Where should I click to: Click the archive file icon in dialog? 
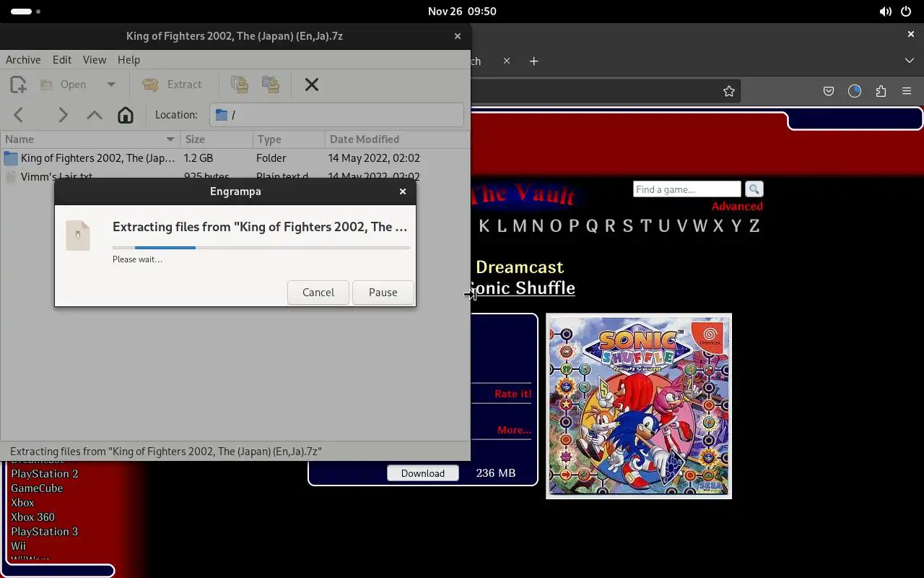[78, 236]
